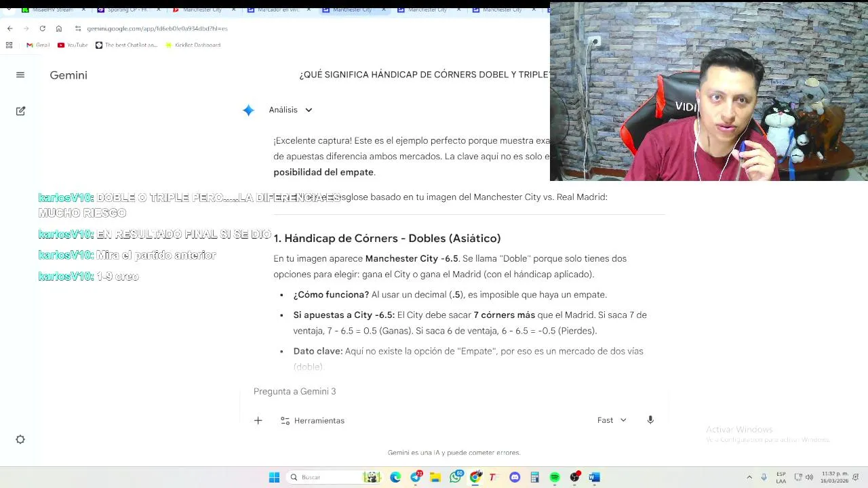
Task: Open Telegram from the taskbar
Action: [x=416, y=477]
